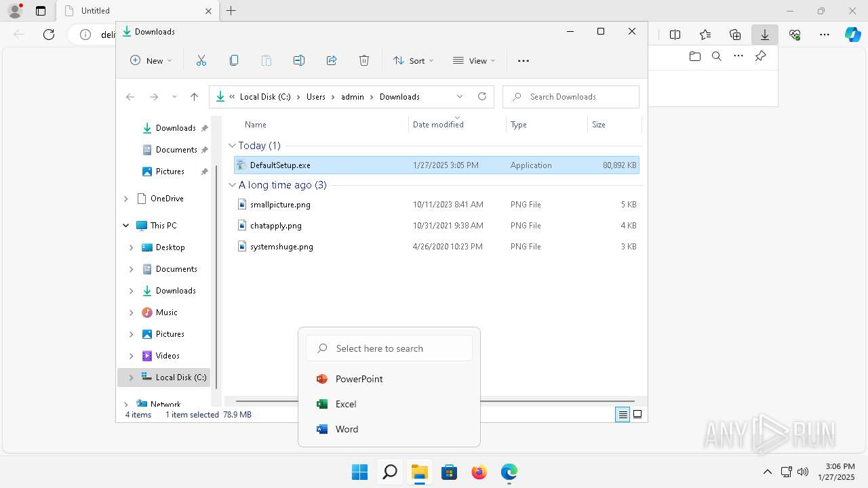Click Edge page refresh icon
868x488 pixels.
49,35
